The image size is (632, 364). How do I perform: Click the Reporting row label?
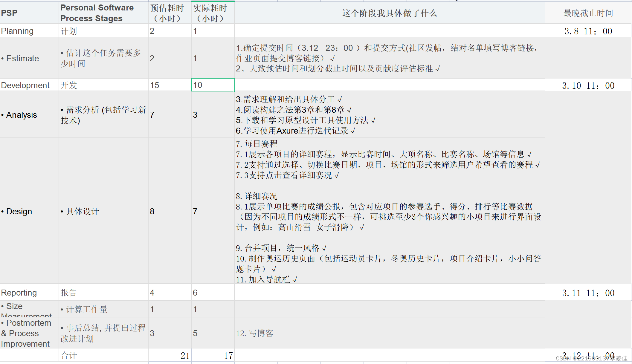pos(29,292)
